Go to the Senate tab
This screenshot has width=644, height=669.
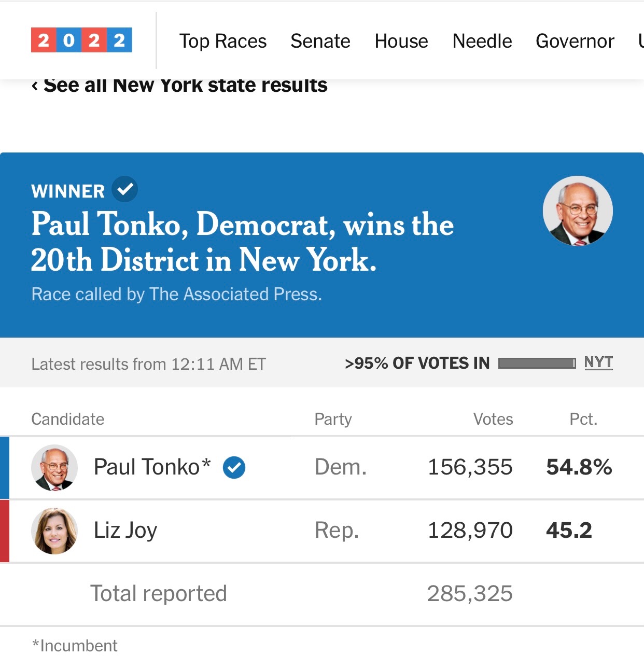point(320,41)
